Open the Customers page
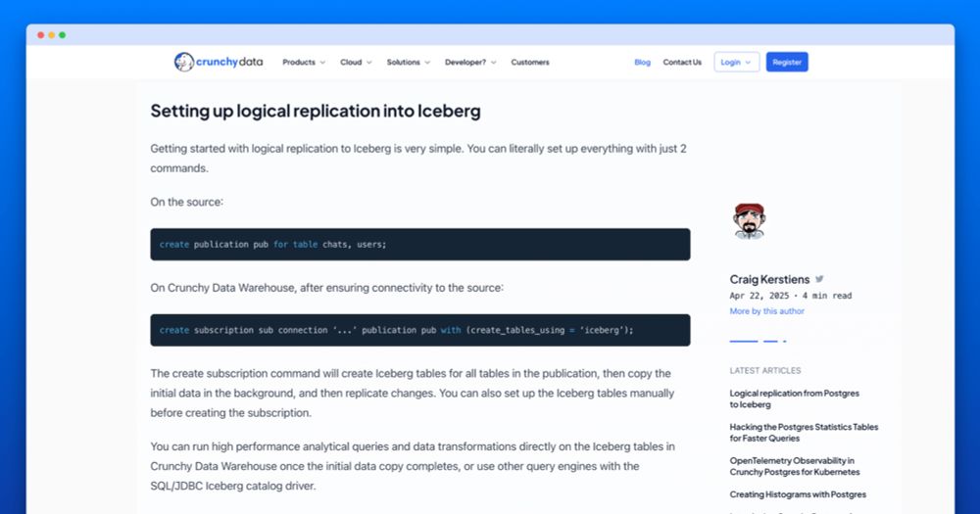The height and width of the screenshot is (514, 980). tap(530, 63)
